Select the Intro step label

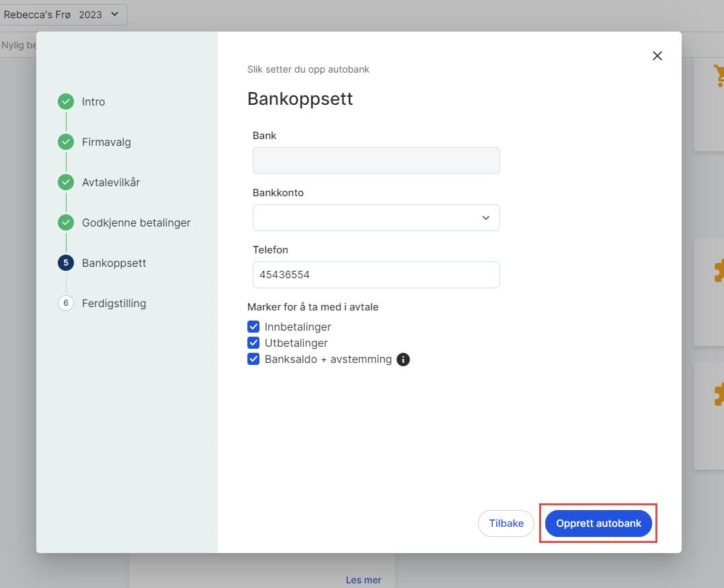(x=93, y=102)
